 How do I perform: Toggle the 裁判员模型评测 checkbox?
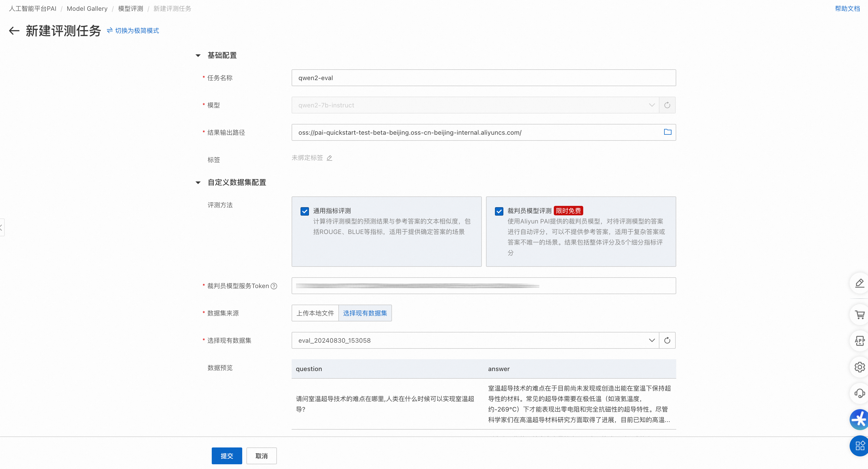tap(499, 211)
